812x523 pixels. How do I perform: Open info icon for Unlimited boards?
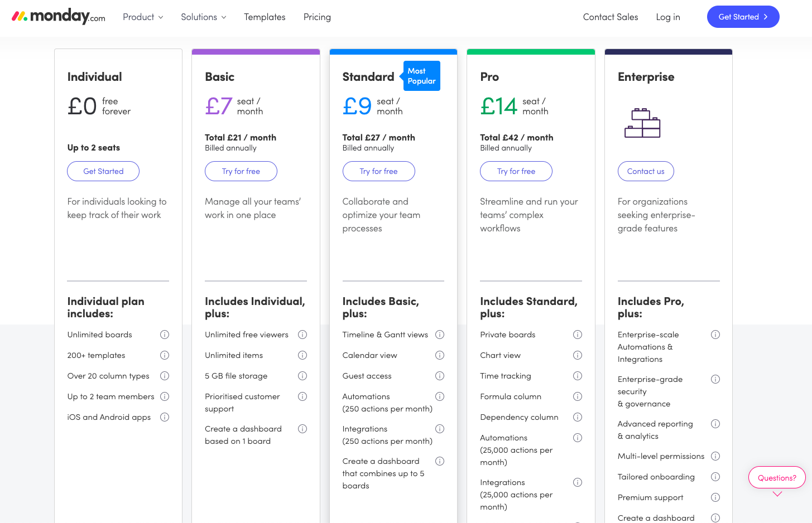(x=165, y=335)
